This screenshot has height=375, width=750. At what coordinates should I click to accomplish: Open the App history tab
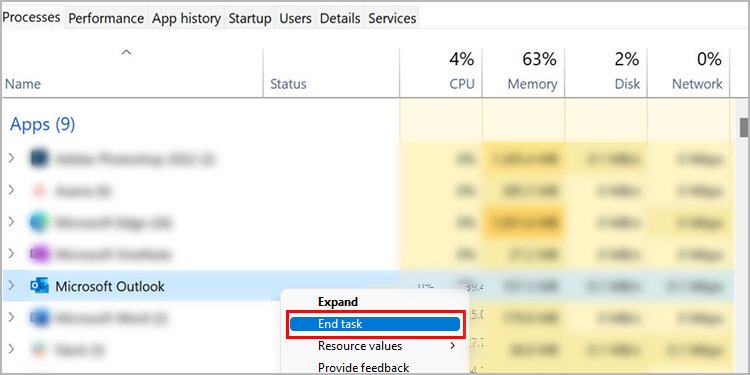click(186, 19)
